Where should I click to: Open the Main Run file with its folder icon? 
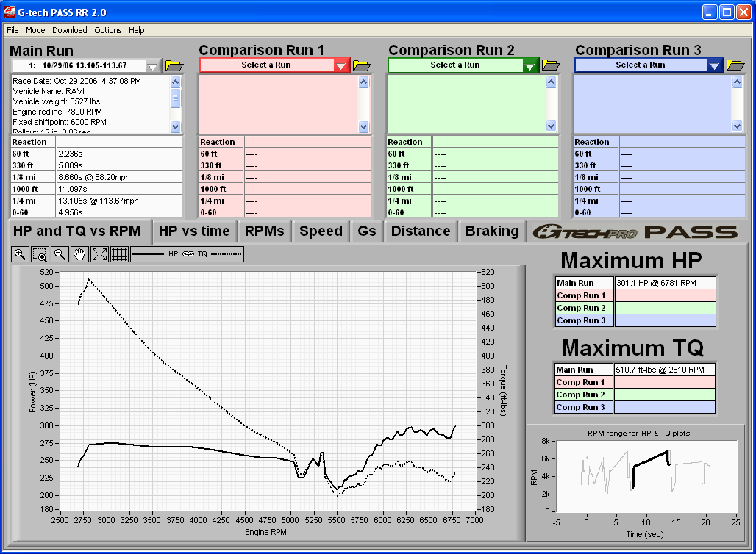coord(174,65)
